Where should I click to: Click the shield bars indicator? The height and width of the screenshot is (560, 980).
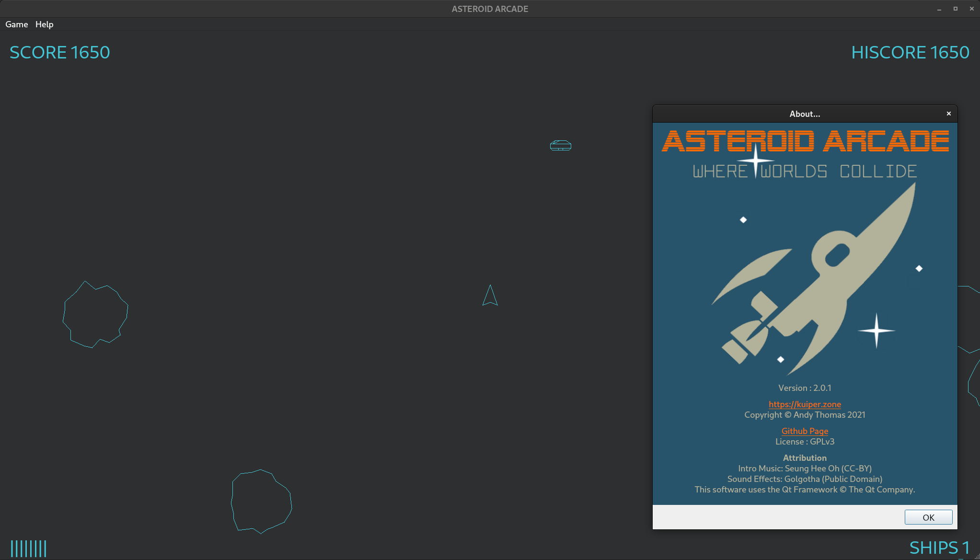coord(29,549)
